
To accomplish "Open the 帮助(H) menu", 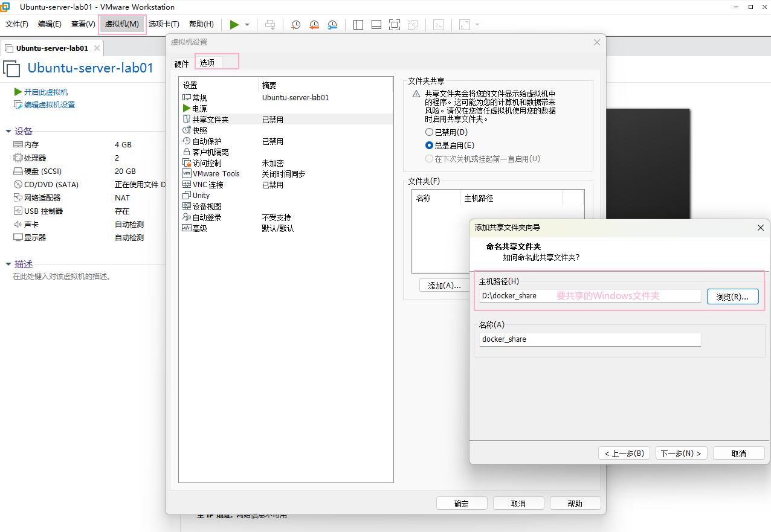I will [201, 24].
